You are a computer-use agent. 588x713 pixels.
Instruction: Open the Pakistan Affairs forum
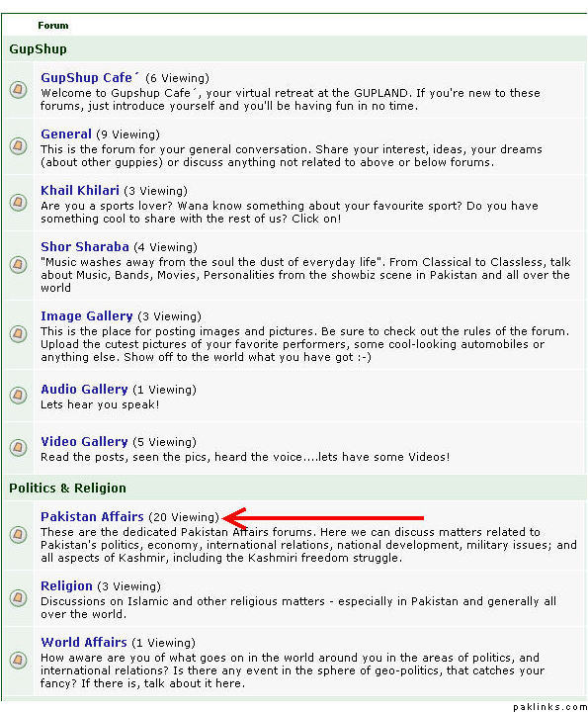point(92,517)
